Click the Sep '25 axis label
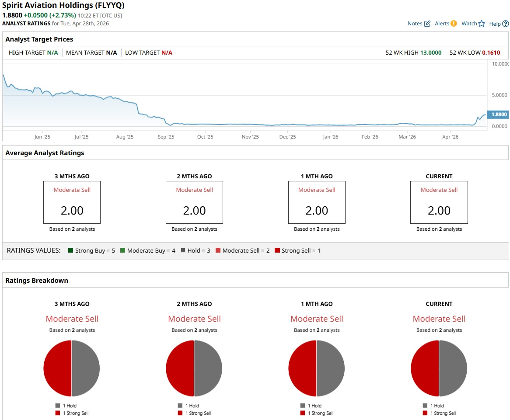510x420 pixels. click(166, 137)
